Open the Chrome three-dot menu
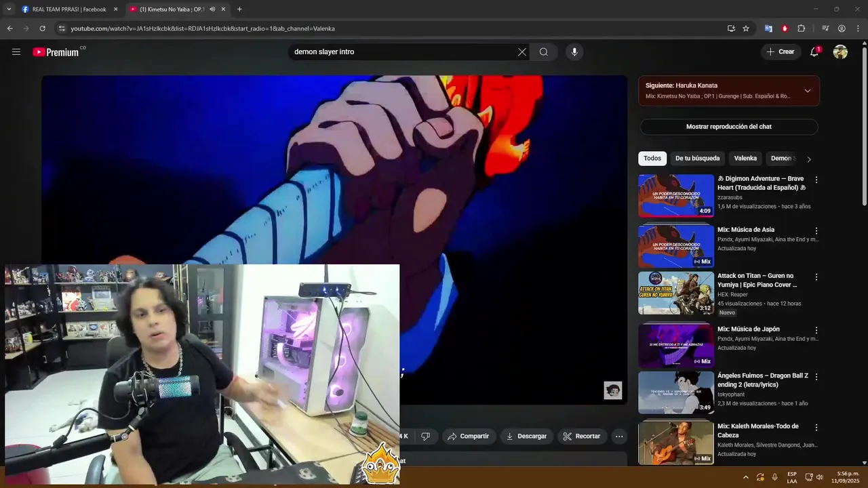The height and width of the screenshot is (488, 868). pos(859,28)
